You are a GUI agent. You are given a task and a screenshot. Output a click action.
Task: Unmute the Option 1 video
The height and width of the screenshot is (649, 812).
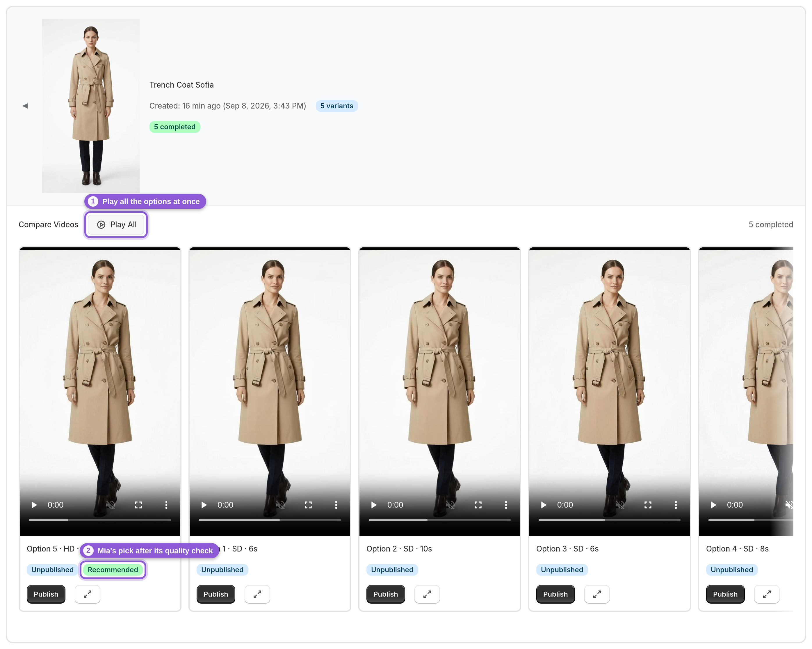[280, 505]
